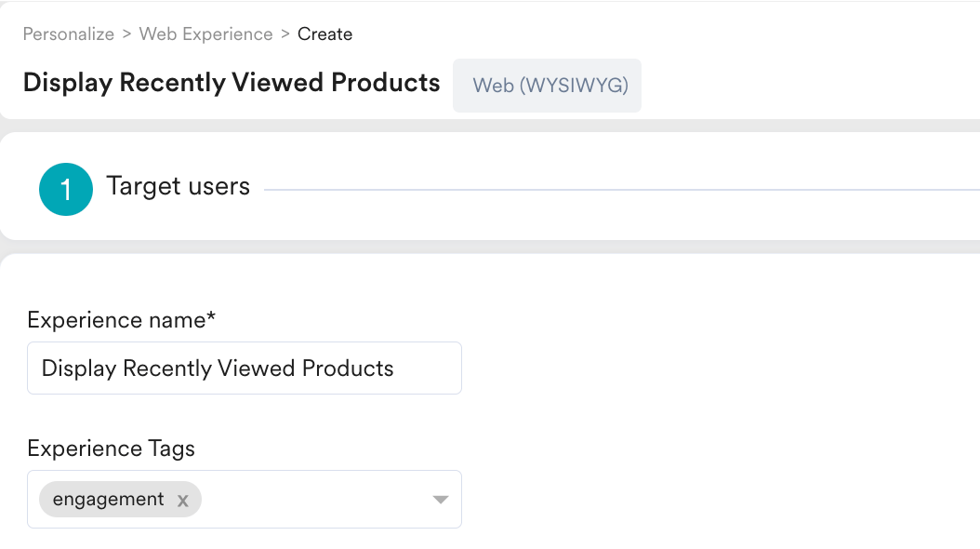This screenshot has height=549, width=980.
Task: Click the Experience name* label
Action: [121, 320]
